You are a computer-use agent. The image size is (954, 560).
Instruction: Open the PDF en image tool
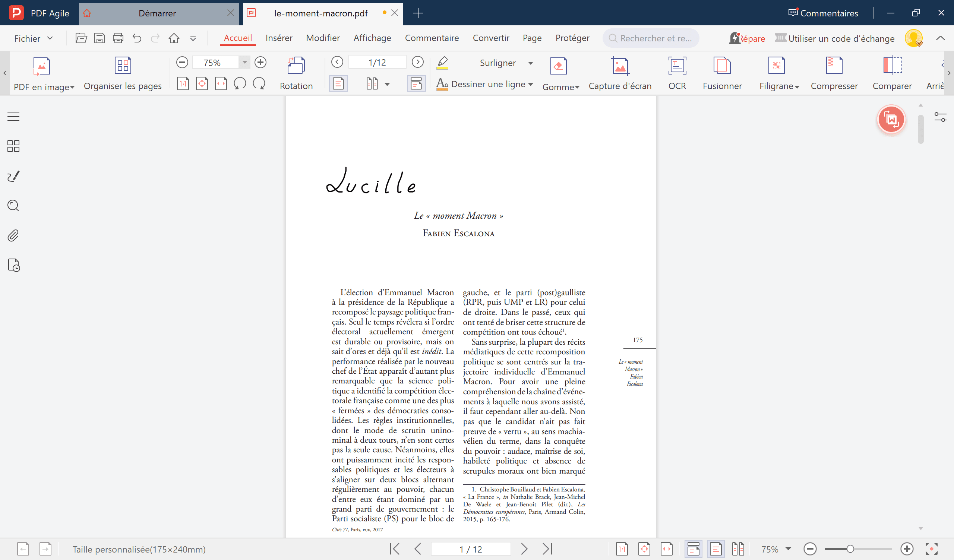pos(44,74)
